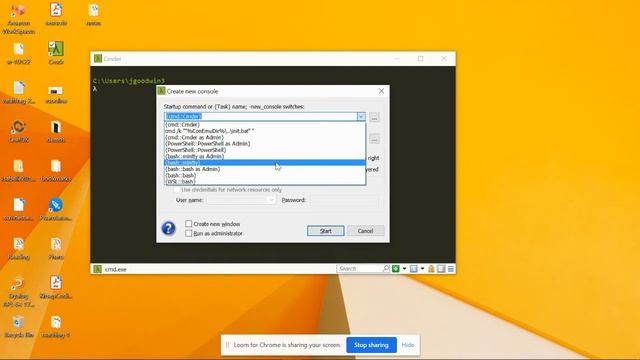Select {PowerShell::PowerShell} entry

265,150
